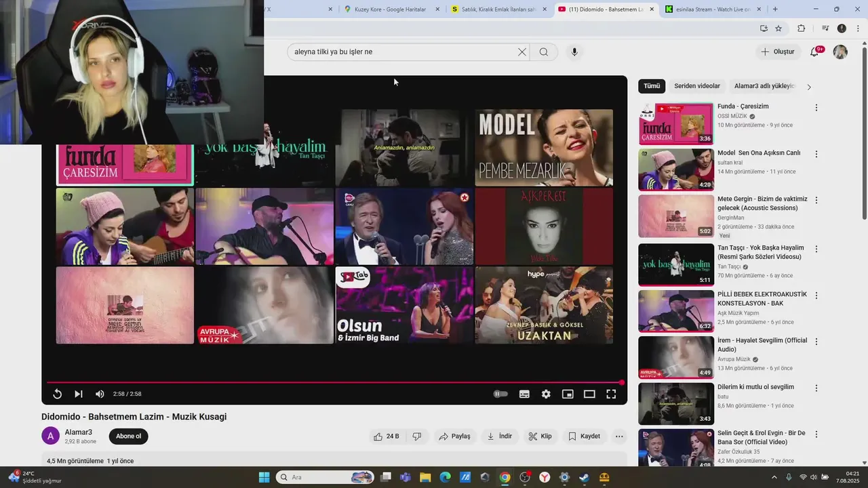The width and height of the screenshot is (868, 488).
Task: Start voice search with microphone
Action: pyautogui.click(x=574, y=52)
